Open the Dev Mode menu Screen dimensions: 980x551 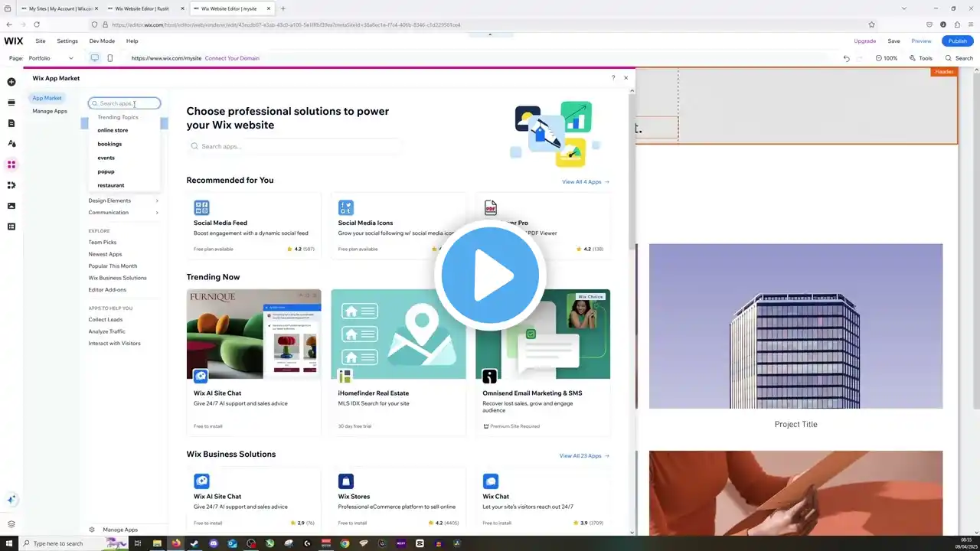[102, 41]
